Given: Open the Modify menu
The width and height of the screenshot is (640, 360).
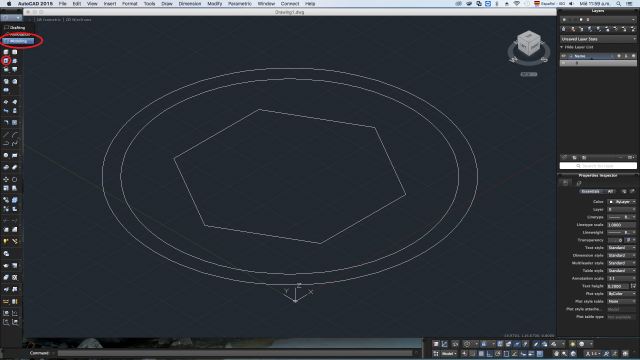Looking at the screenshot, I should [x=214, y=4].
